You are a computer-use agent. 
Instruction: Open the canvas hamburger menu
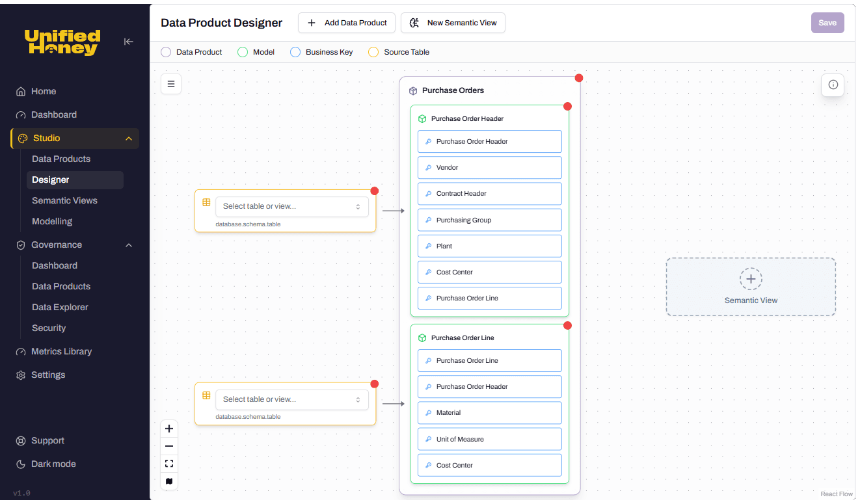pyautogui.click(x=171, y=84)
